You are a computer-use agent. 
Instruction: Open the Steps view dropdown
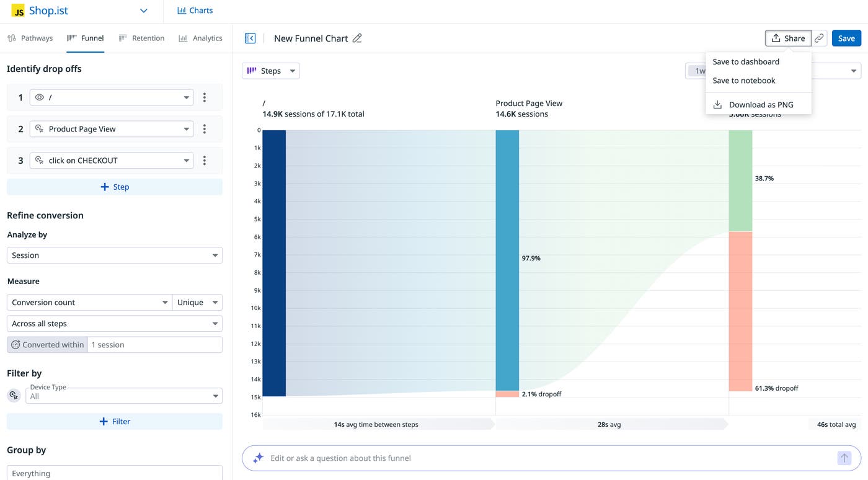point(271,71)
